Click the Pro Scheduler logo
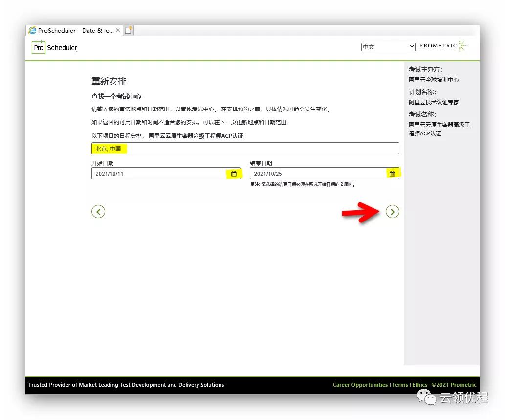The image size is (505, 420). [x=53, y=47]
